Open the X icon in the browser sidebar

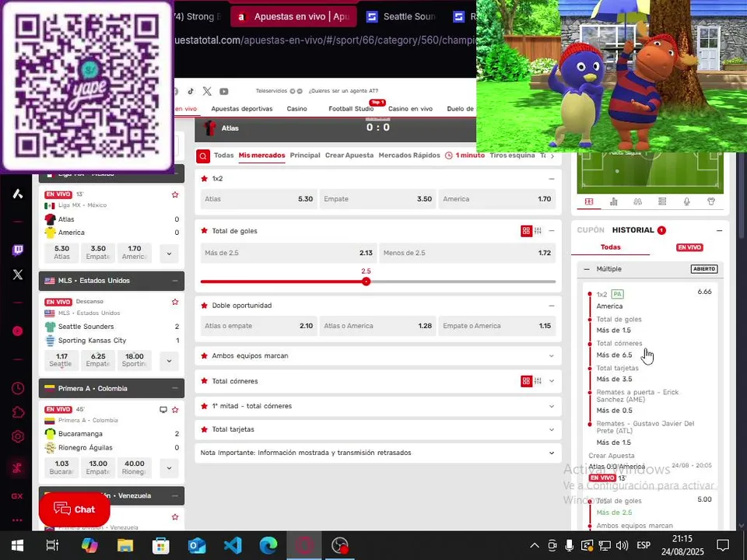click(18, 275)
